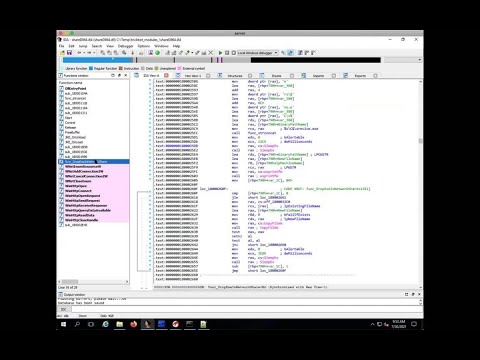Open Firefox from the taskbar

tap(133, 324)
